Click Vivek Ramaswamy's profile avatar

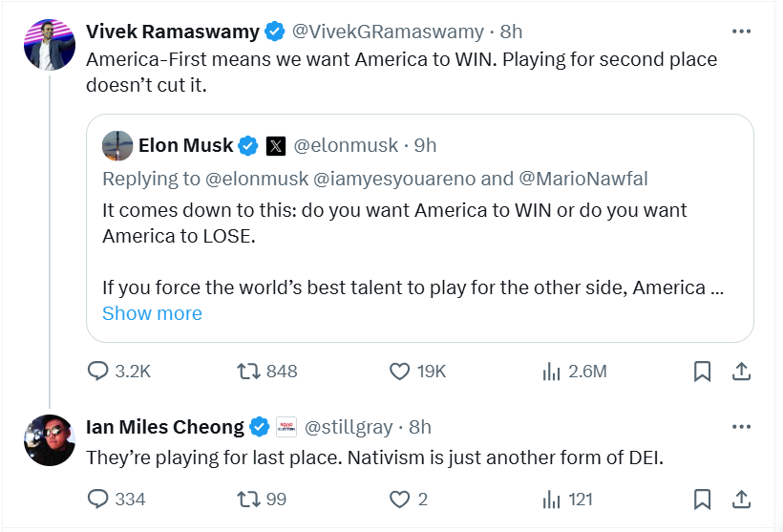tap(50, 44)
